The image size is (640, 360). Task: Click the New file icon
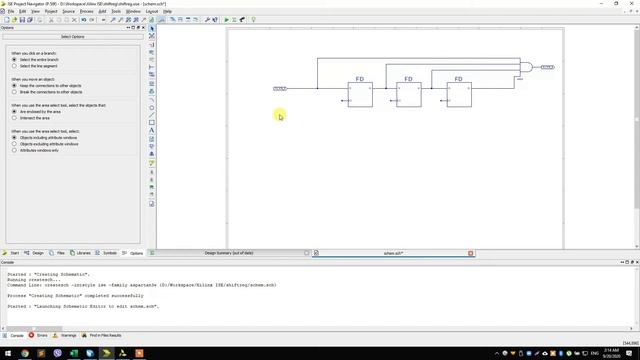coord(7,20)
